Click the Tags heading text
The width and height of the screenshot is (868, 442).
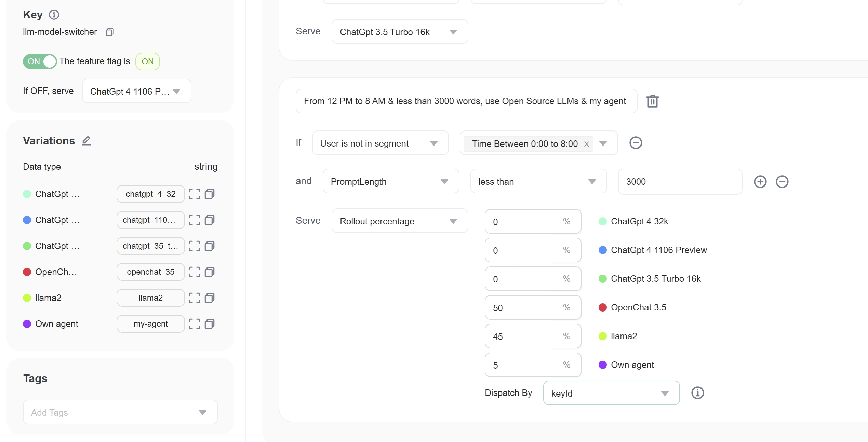tap(35, 378)
